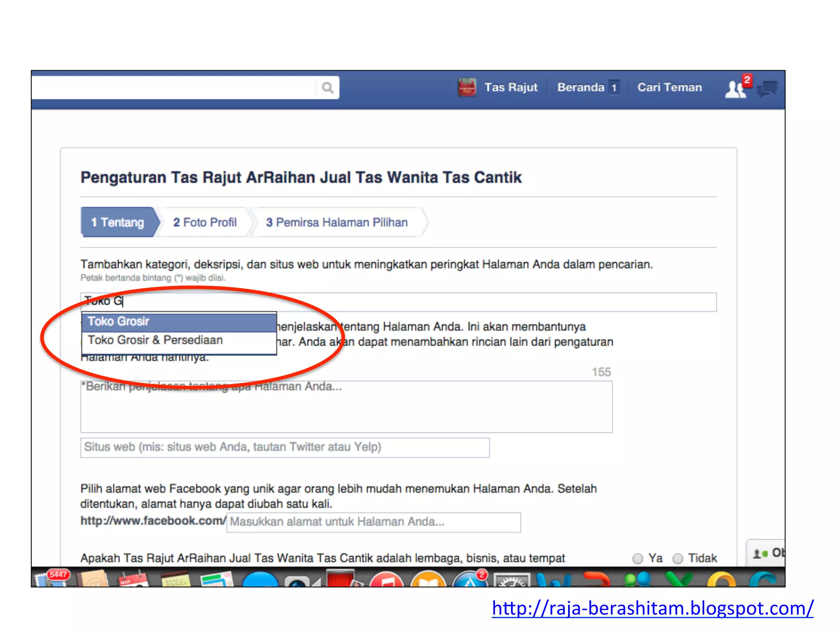The image size is (840, 630).
Task: Select the Tidak radio button
Action: click(x=678, y=559)
